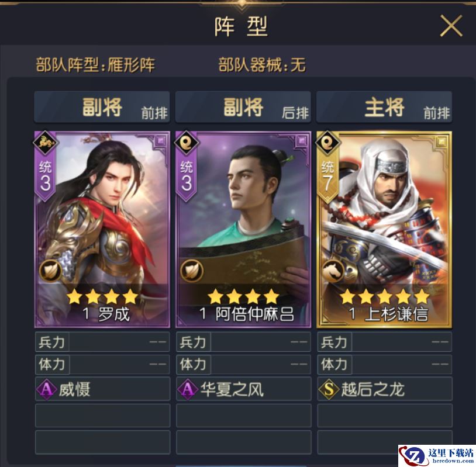This screenshot has width=476, height=467.
Task: Click the 部队阵型:雁形阵 formation label
Action: (95, 65)
